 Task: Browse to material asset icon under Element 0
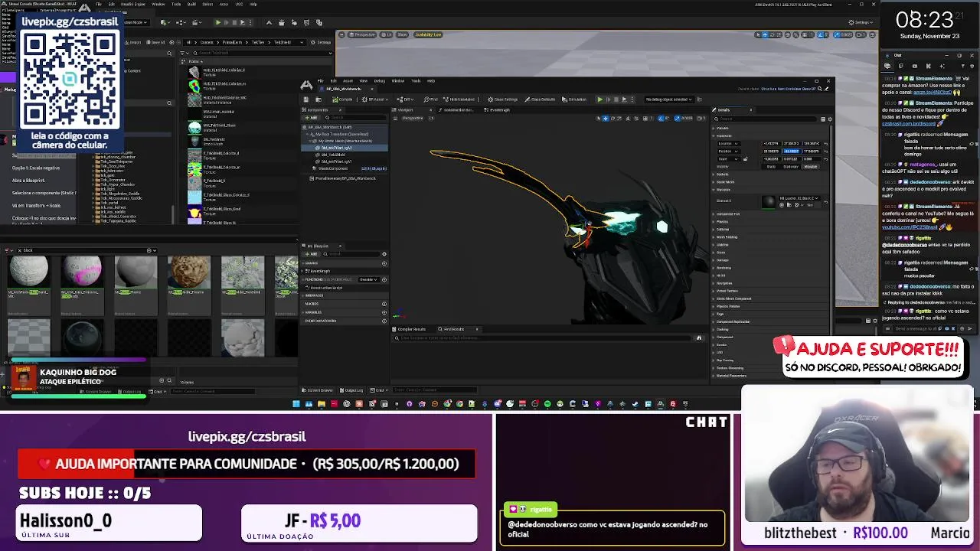[789, 205]
